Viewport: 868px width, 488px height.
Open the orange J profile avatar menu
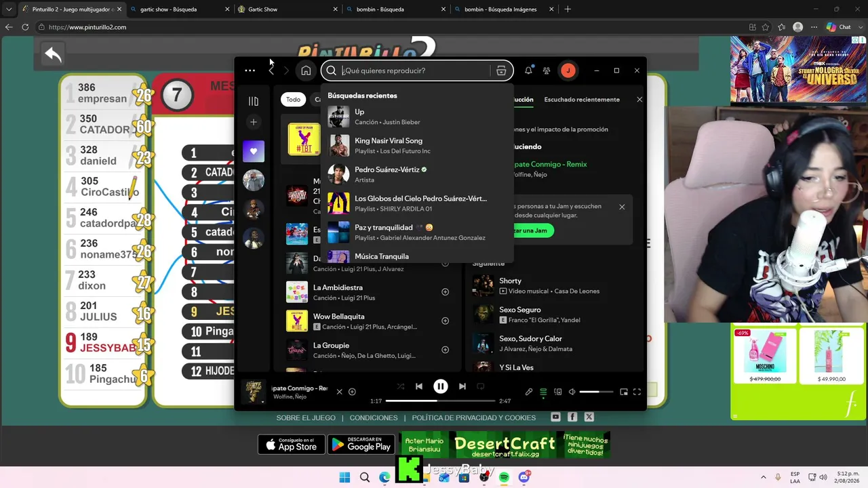[x=568, y=70]
